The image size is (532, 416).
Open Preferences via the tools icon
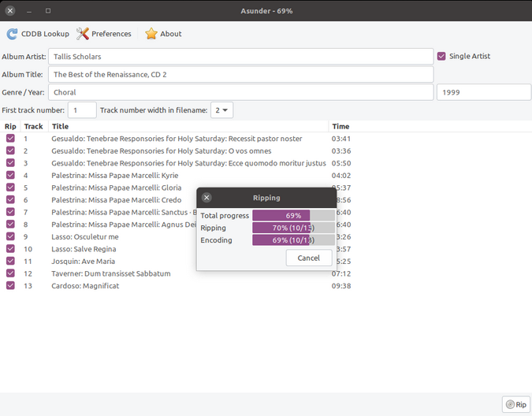83,34
